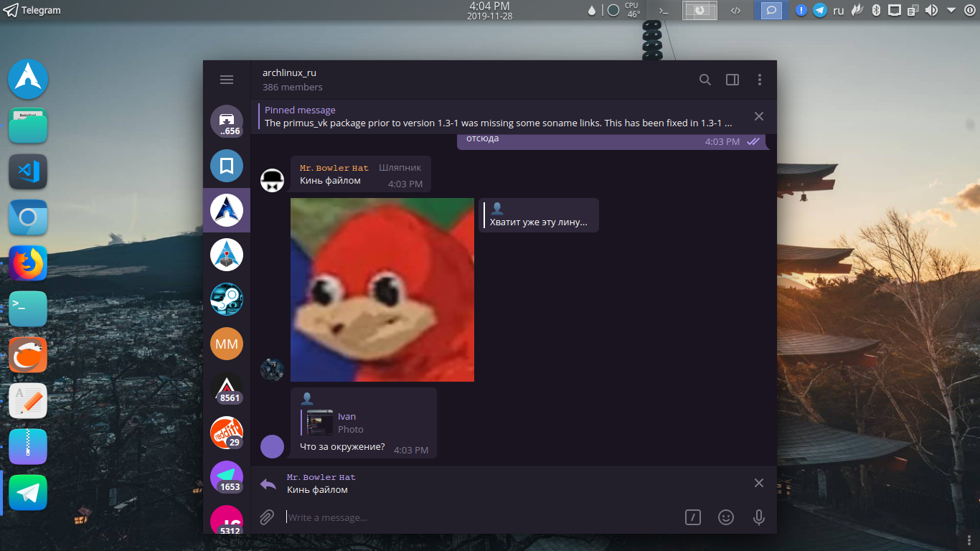
Task: Open the Steam-logo chat in the sidebar
Action: pos(227,299)
